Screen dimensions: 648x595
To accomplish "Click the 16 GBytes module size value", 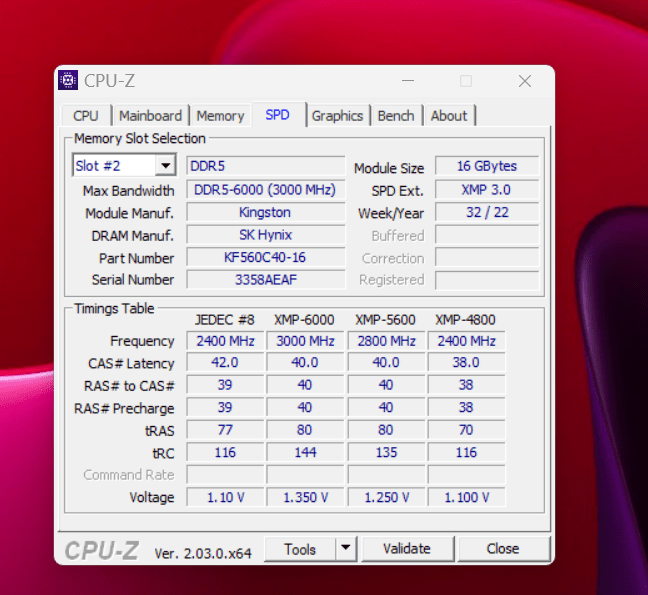I will coord(487,166).
